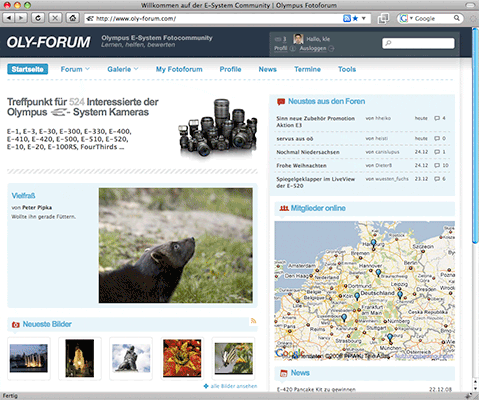
Task: Click the OLY-FORUM logo
Action: click(x=49, y=42)
